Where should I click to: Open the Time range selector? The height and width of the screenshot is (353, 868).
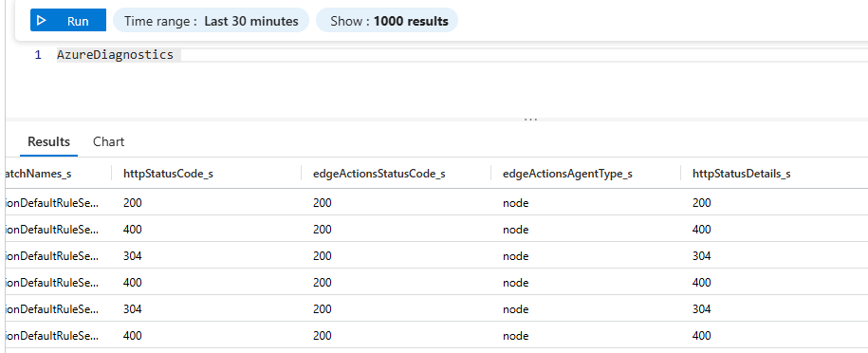(211, 21)
